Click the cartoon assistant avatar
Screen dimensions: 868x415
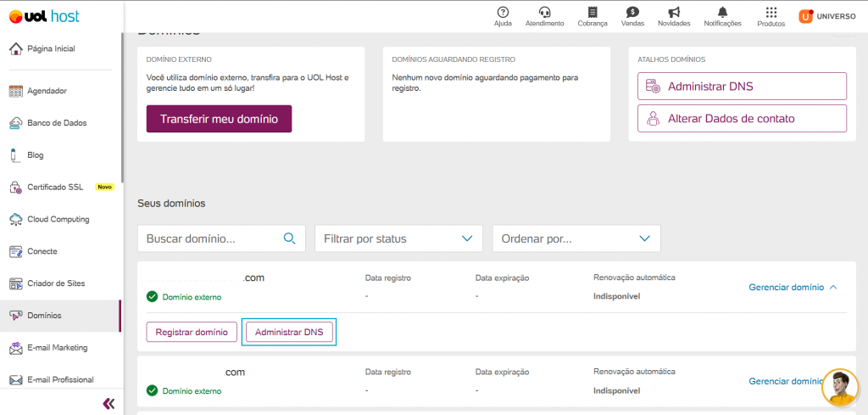click(840, 388)
